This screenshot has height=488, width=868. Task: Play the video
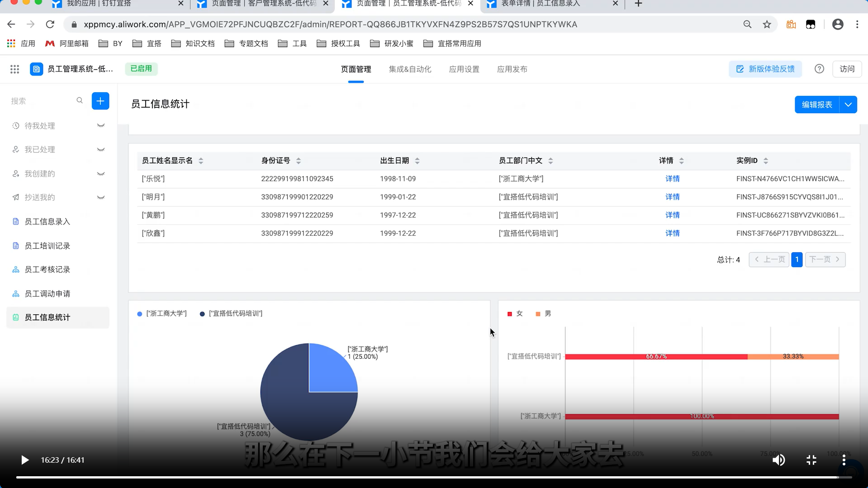tap(25, 460)
